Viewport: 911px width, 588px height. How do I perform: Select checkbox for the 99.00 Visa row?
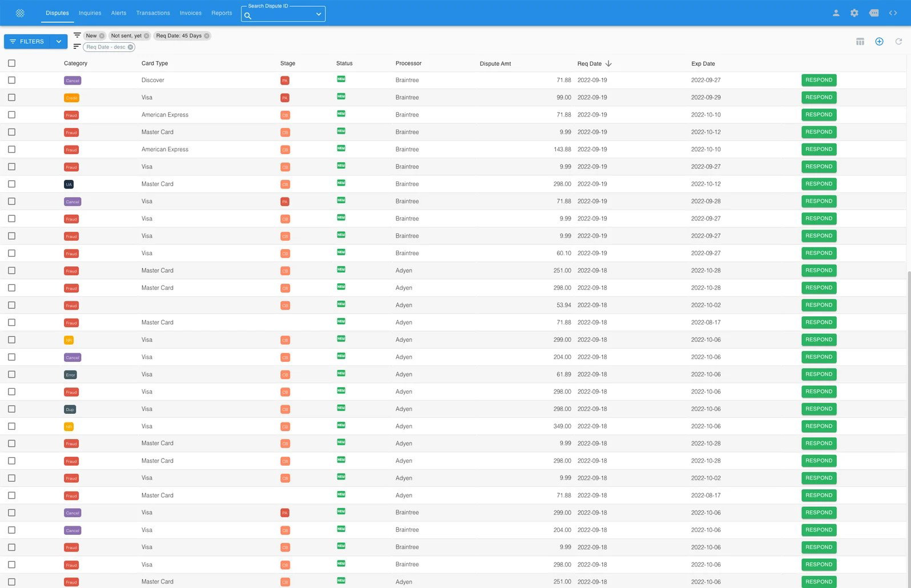point(11,98)
